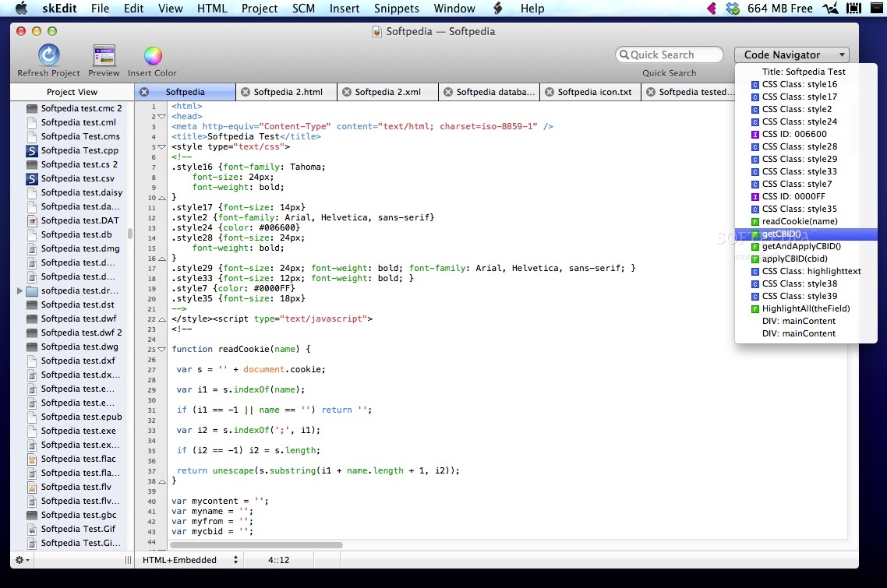Jump to readCookie(name) function
Image resolution: width=887 pixels, height=588 pixels.
pyautogui.click(x=805, y=221)
